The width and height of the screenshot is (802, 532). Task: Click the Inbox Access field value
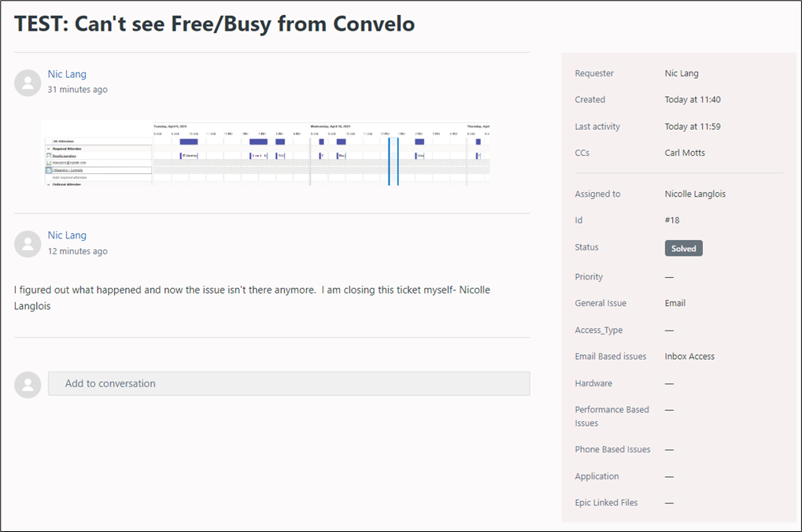(689, 357)
